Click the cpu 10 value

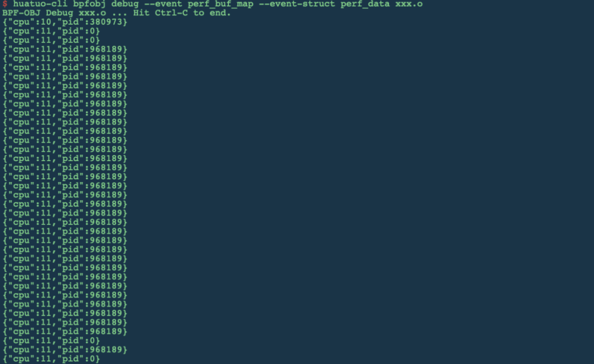tap(46, 22)
